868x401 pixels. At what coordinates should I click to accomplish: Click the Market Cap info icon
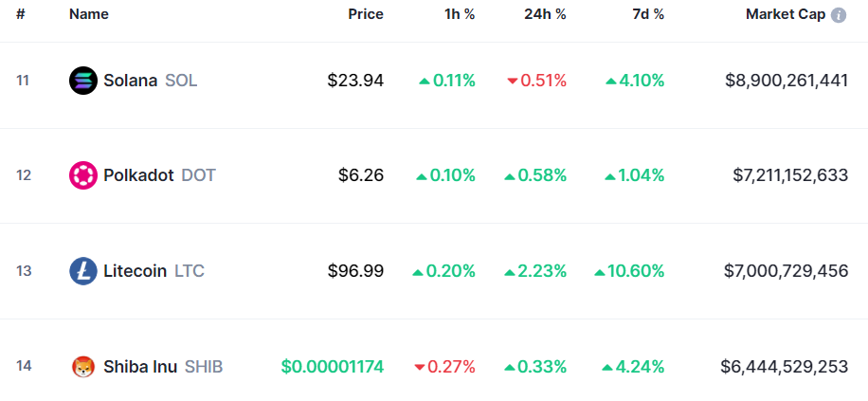click(839, 15)
